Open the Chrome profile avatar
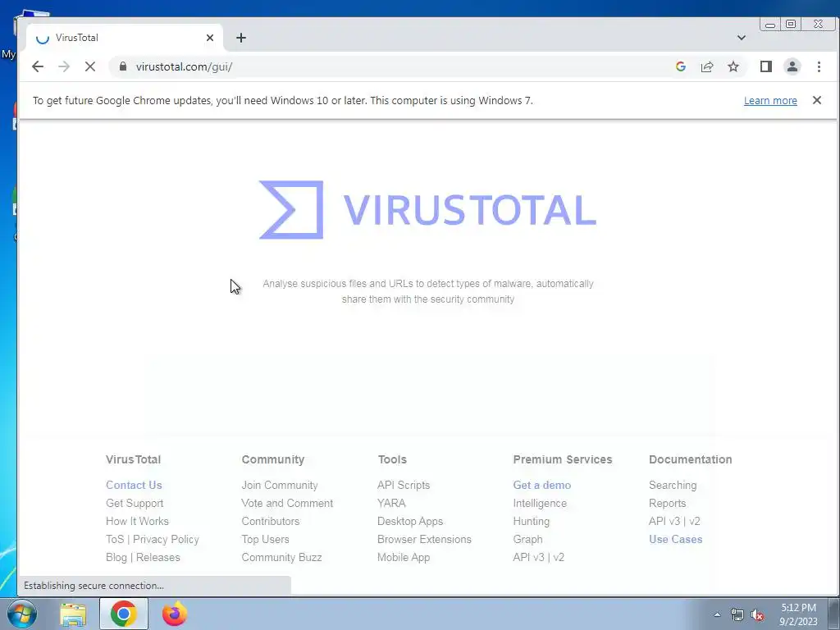This screenshot has height=630, width=840. coord(792,66)
